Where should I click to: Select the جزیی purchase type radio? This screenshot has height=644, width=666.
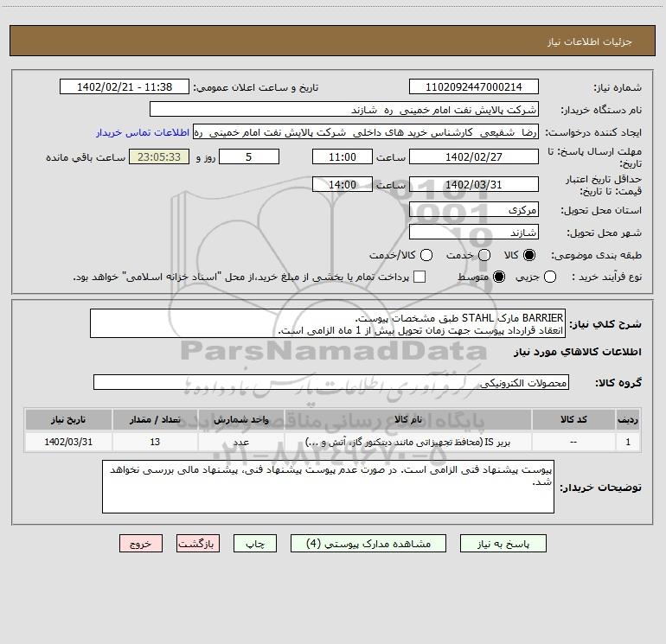coord(550,277)
